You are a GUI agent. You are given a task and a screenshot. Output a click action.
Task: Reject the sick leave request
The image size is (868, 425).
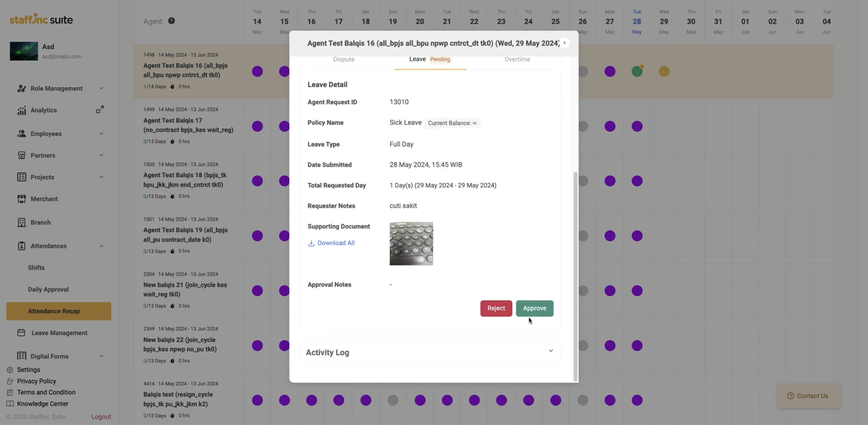(496, 308)
